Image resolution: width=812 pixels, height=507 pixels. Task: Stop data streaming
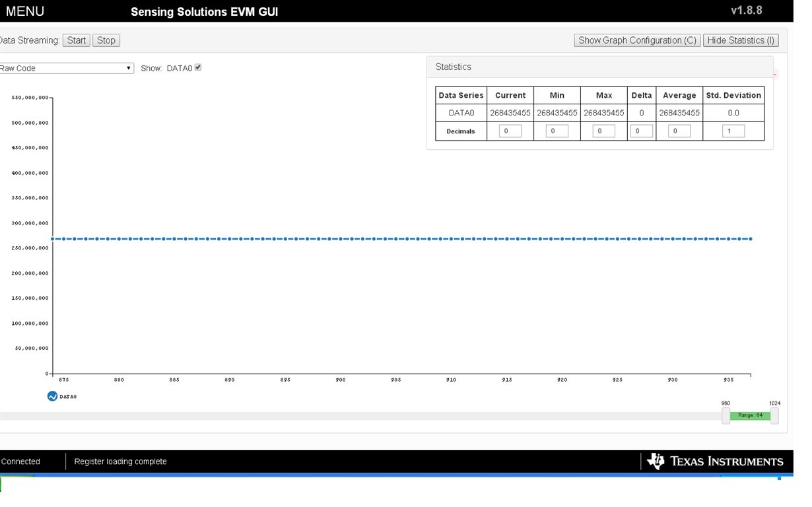coord(106,40)
